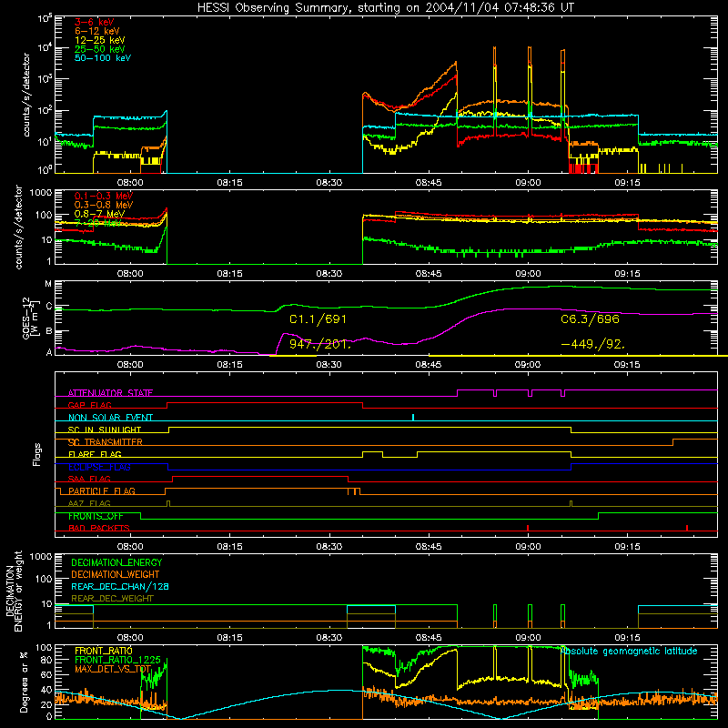
Task: Click the counts/s/detector label of top panel
Action: (x=26, y=95)
